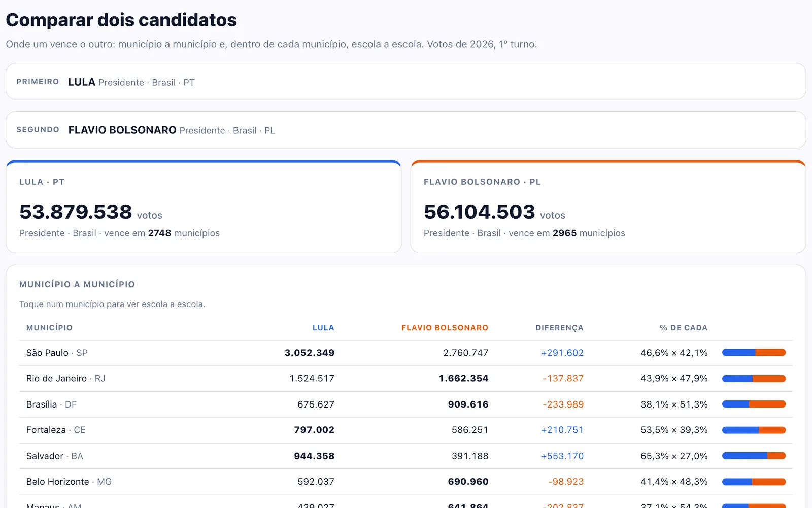
Task: Click the 909.616 vote count for Brasília
Action: coord(468,404)
